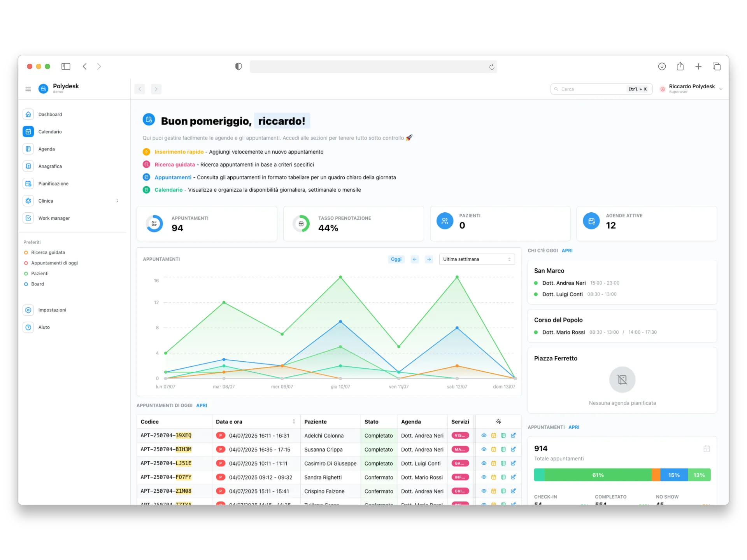Open Board from the Preferiti list
Screen dimensions: 747x560
pyautogui.click(x=38, y=284)
